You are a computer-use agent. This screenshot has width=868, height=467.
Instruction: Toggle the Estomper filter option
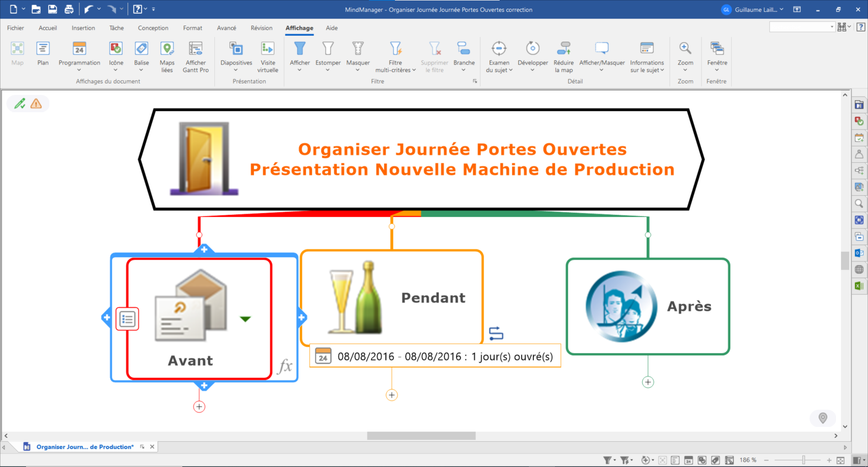(328, 49)
